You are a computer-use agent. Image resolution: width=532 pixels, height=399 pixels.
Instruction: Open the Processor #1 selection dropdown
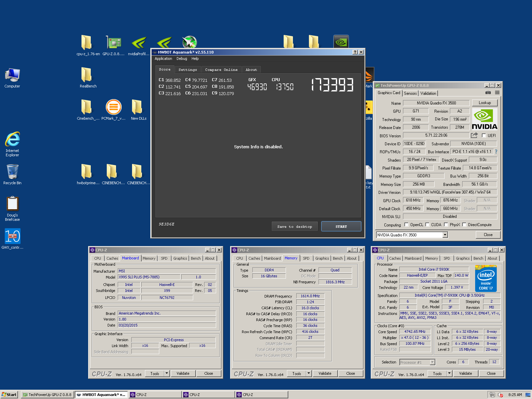(x=433, y=362)
